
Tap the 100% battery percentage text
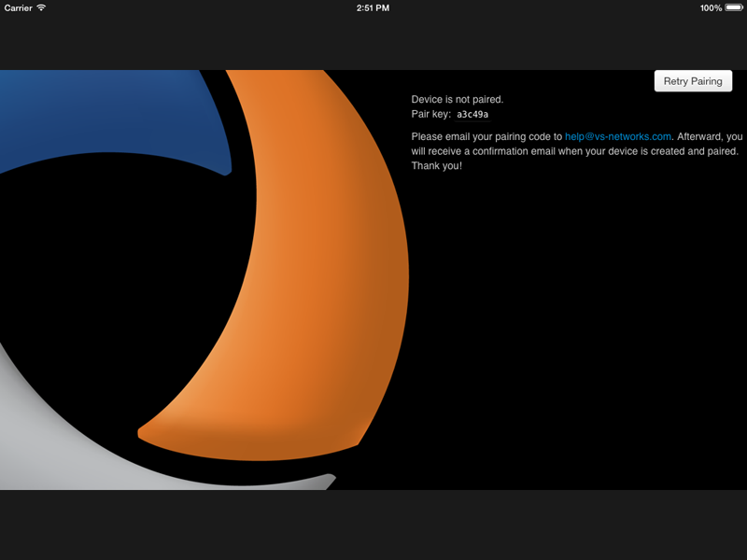[x=711, y=8]
